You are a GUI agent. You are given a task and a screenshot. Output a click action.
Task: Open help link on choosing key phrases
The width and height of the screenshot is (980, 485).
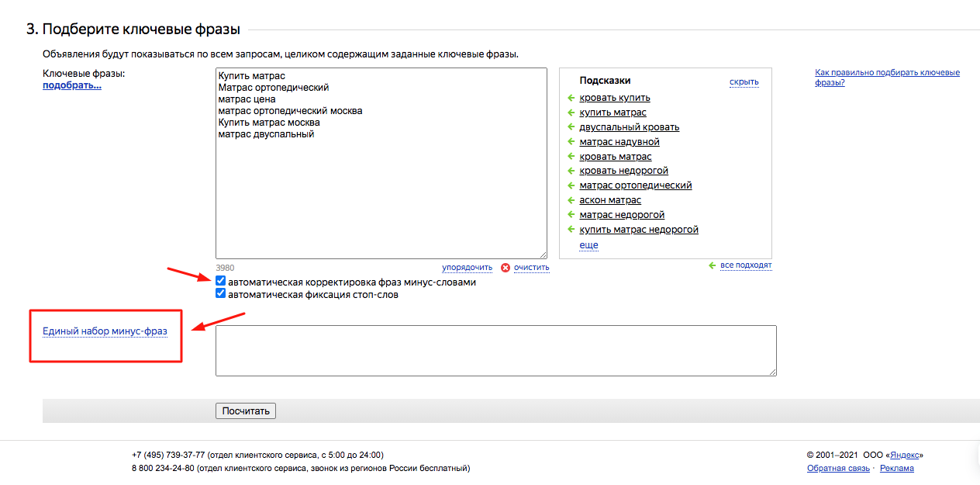[x=887, y=77]
